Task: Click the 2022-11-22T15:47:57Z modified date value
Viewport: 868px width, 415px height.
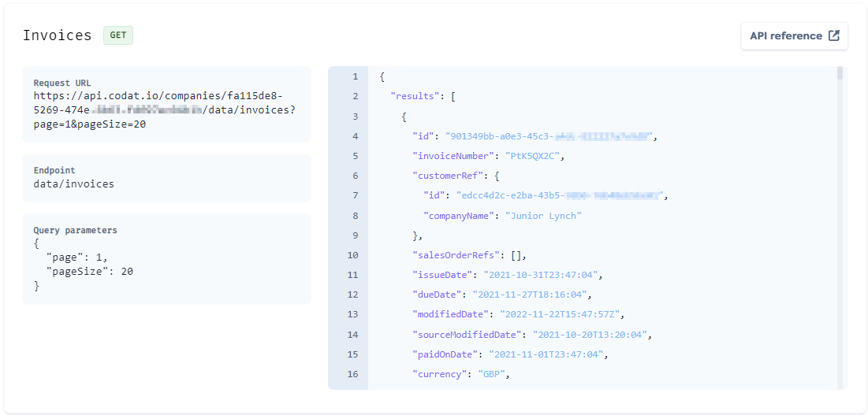Action: (x=560, y=314)
